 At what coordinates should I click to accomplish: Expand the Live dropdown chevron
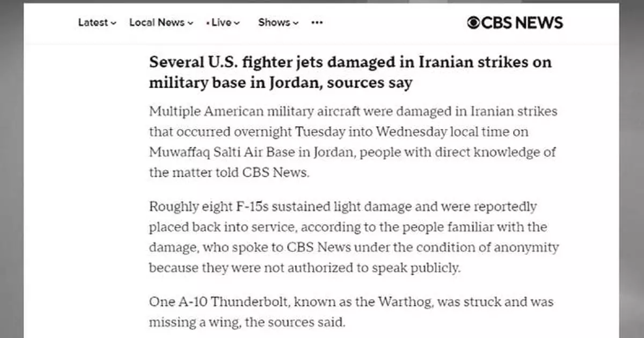(237, 23)
